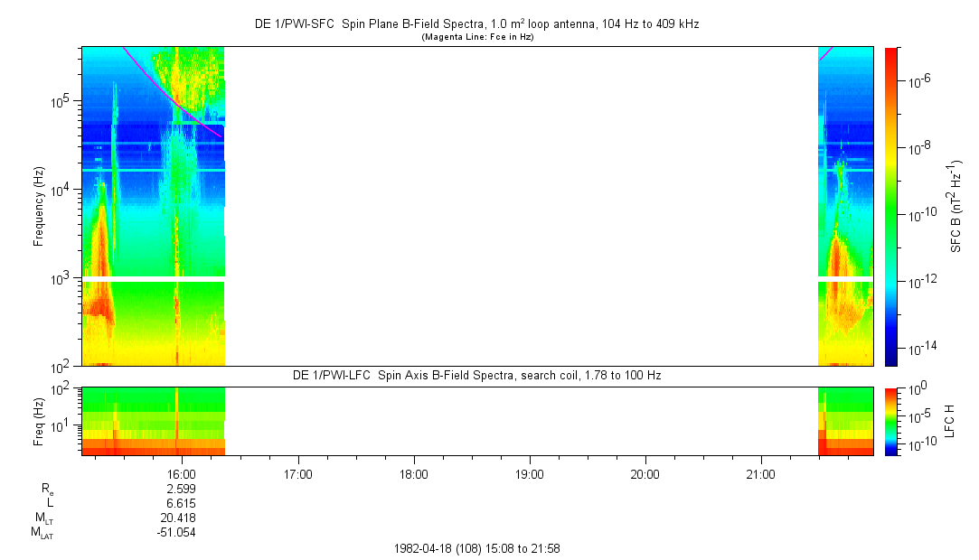Image resolution: width=979 pixels, height=560 pixels.
Task: Click the 16:00 time axis label
Action: [x=182, y=473]
